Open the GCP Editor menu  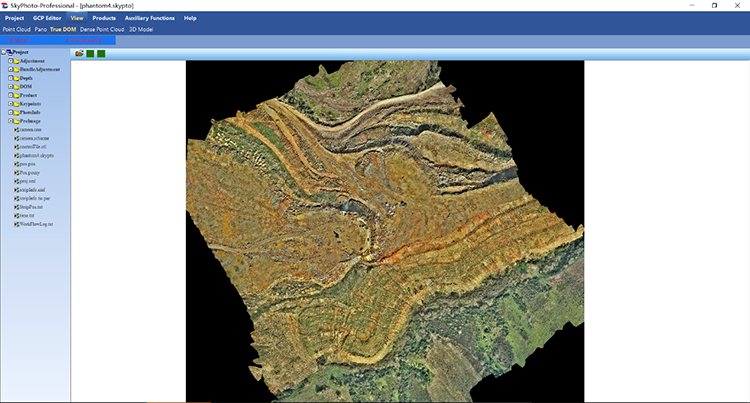[x=47, y=18]
